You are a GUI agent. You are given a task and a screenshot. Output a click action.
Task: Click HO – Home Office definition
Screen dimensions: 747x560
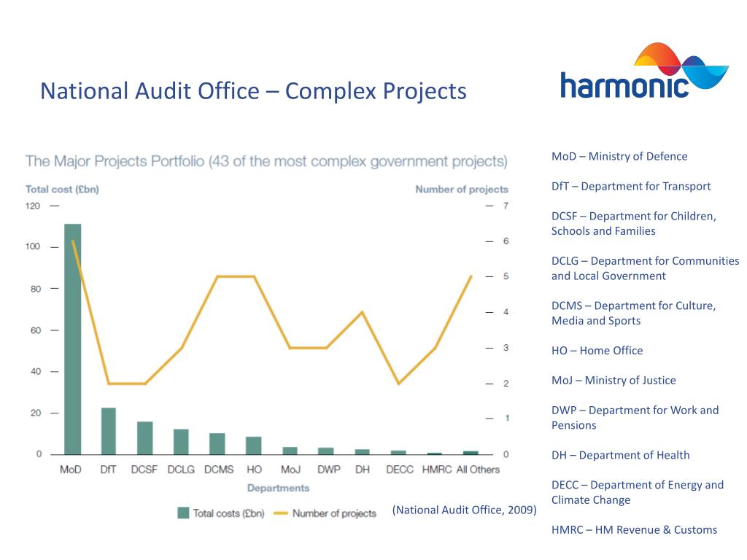coord(597,351)
